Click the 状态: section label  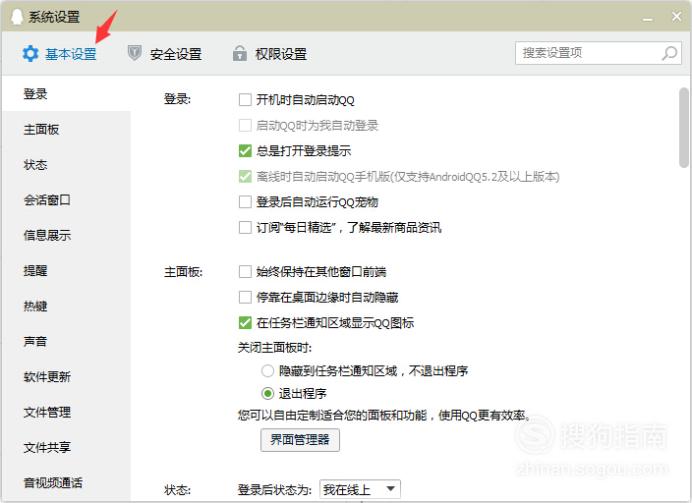click(177, 490)
